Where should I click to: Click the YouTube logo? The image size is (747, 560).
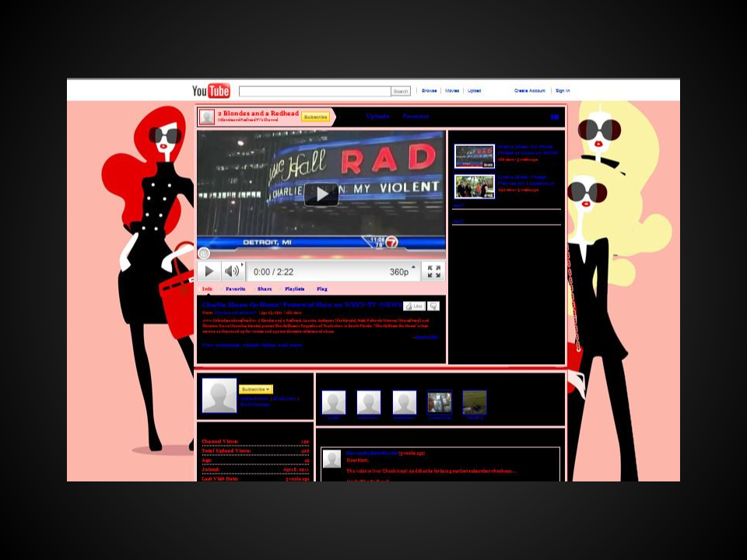[x=211, y=90]
